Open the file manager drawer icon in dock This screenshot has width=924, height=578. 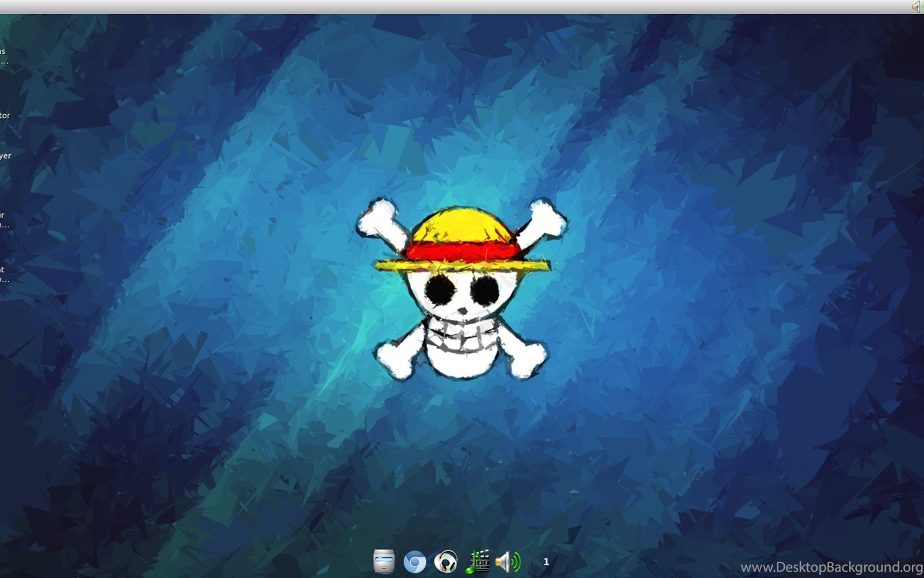[384, 561]
